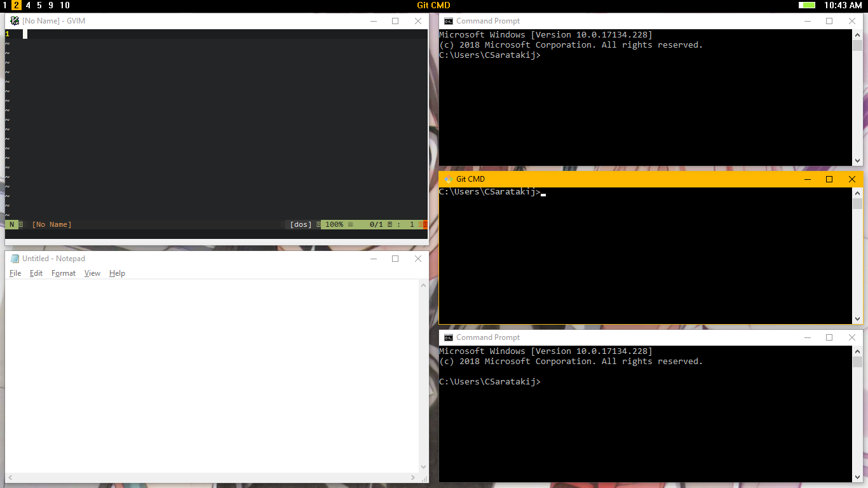Click the Git CMD title in top bar
The height and width of the screenshot is (488, 868).
click(x=433, y=5)
